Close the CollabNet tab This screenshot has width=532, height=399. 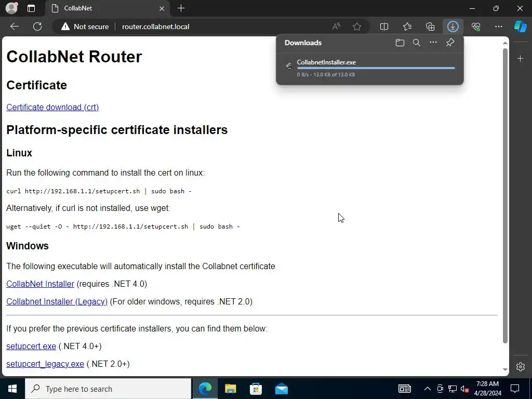162,8
